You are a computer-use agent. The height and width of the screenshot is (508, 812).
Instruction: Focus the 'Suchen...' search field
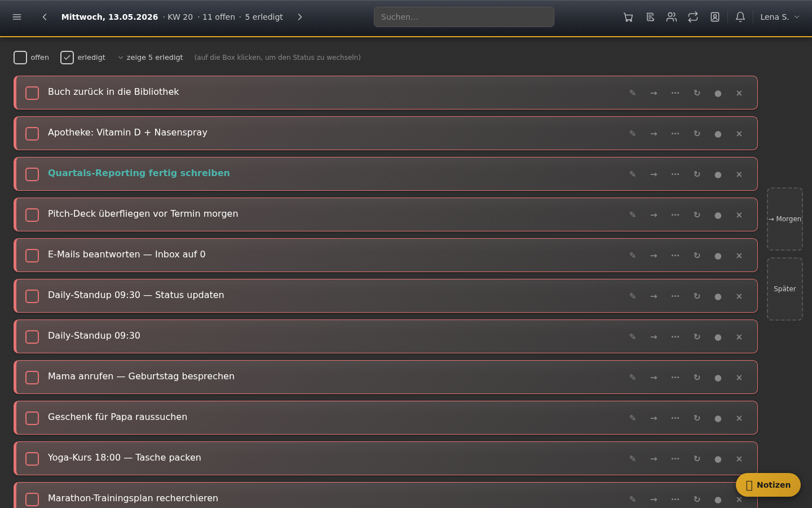pyautogui.click(x=464, y=17)
